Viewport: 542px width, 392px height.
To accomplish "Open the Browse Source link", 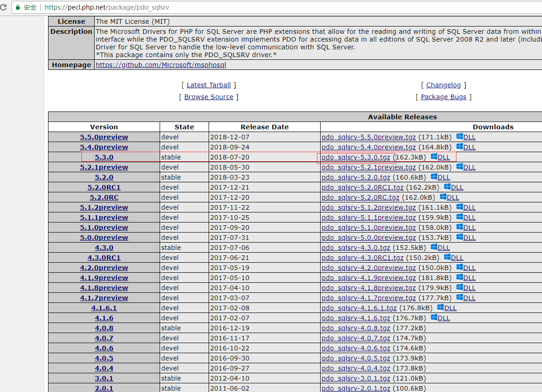I will pyautogui.click(x=209, y=97).
